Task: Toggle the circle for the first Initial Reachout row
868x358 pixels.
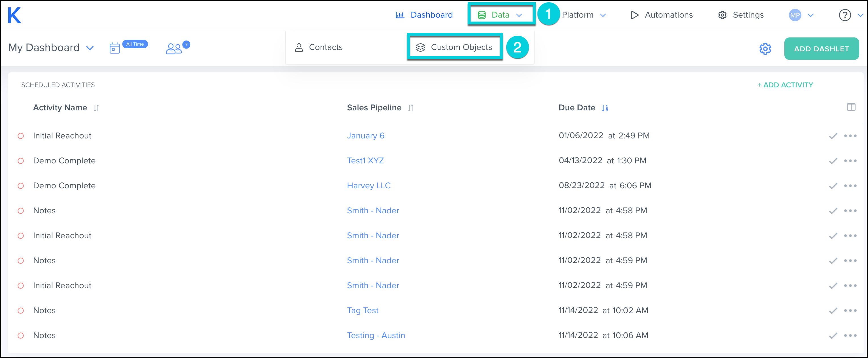Action: click(21, 136)
